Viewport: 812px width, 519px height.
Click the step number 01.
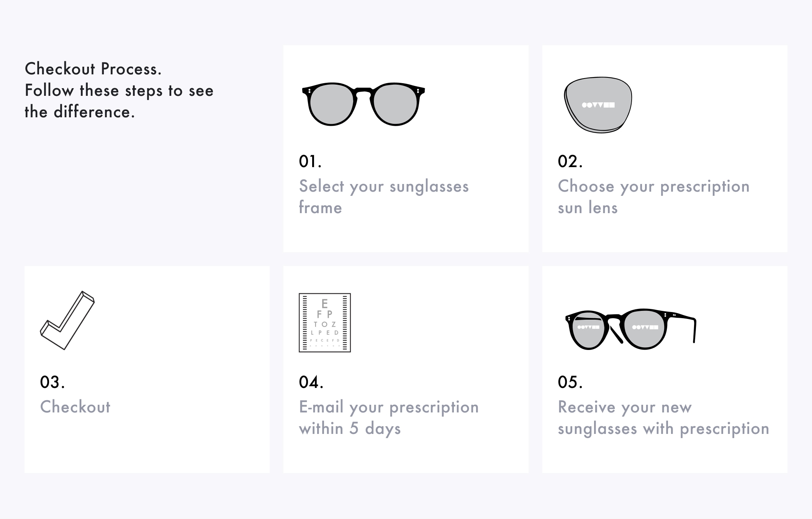pyautogui.click(x=310, y=161)
